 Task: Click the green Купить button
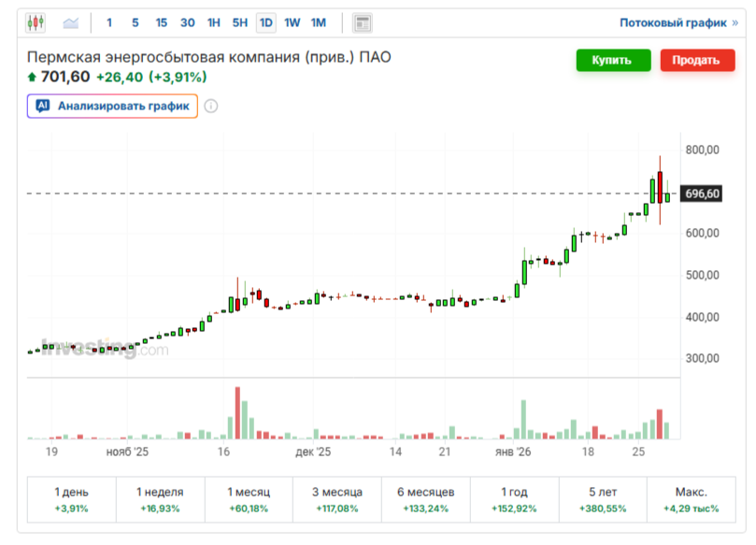pyautogui.click(x=613, y=60)
